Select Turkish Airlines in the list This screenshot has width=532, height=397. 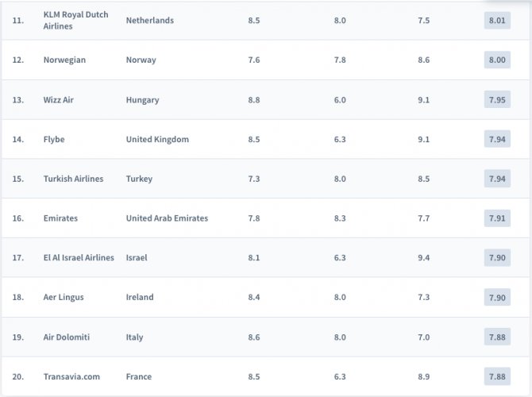[73, 179]
